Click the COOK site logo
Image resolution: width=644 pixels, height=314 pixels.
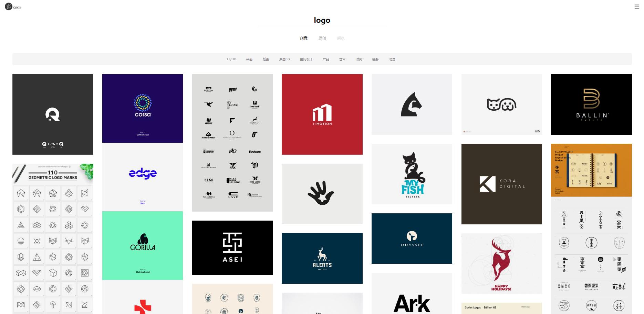13,7
